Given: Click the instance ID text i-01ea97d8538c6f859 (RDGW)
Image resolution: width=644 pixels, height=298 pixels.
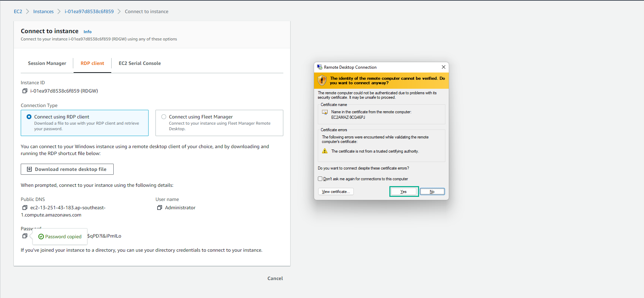Looking at the screenshot, I should [x=64, y=91].
